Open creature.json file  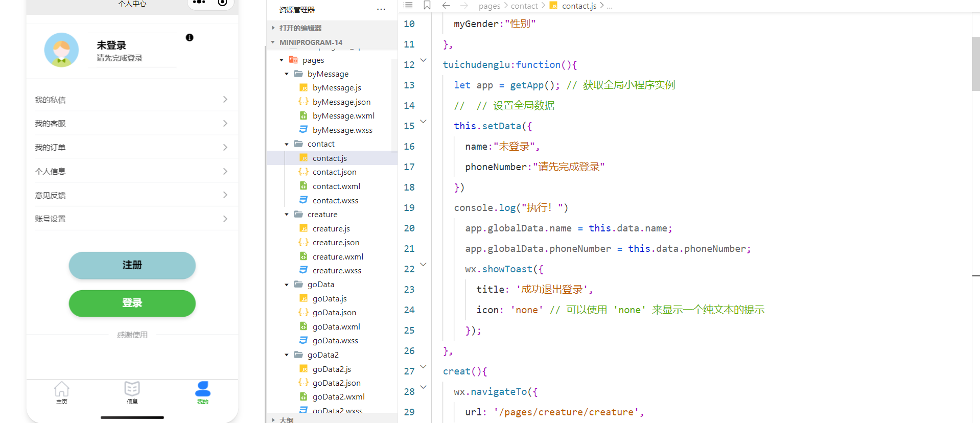click(336, 243)
